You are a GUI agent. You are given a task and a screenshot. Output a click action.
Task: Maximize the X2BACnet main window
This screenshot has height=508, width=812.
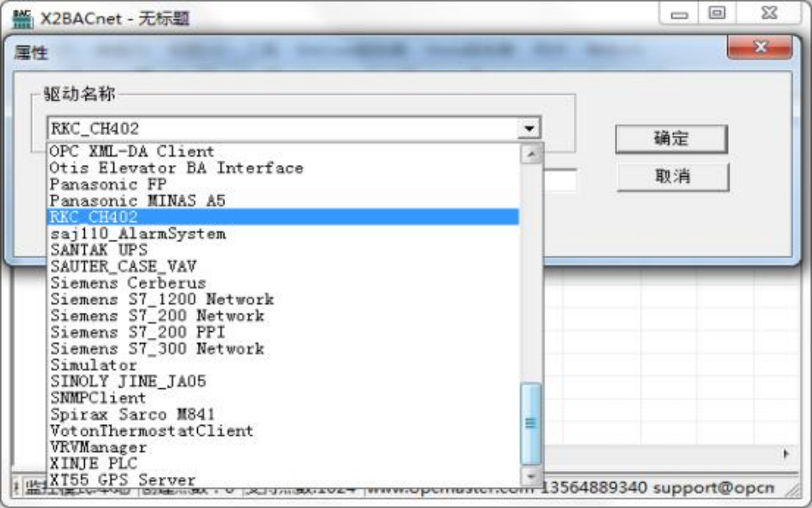(716, 13)
